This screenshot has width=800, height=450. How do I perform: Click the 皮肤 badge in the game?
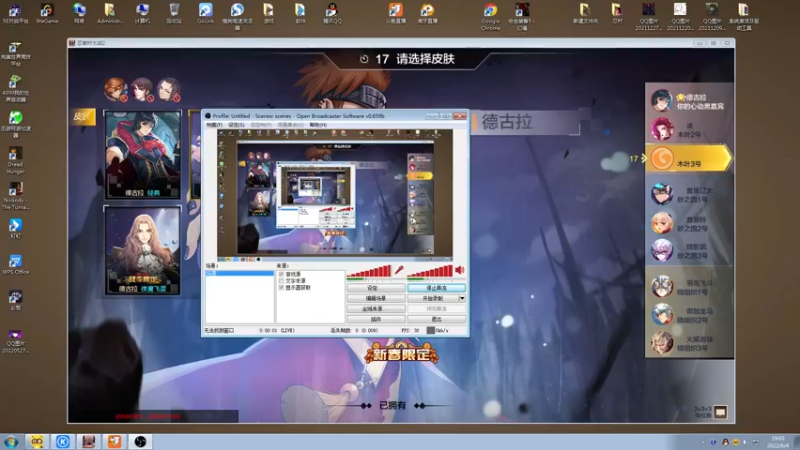(x=83, y=117)
